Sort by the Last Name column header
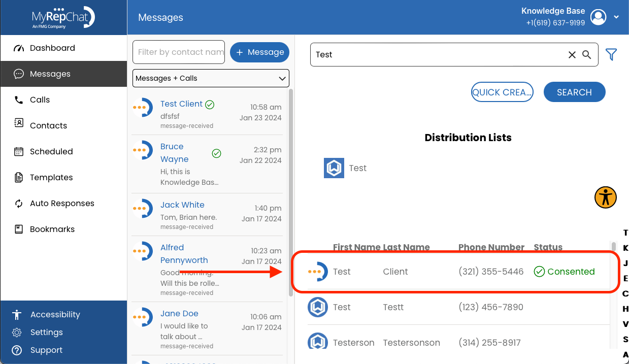Image resolution: width=629 pixels, height=364 pixels. (406, 248)
